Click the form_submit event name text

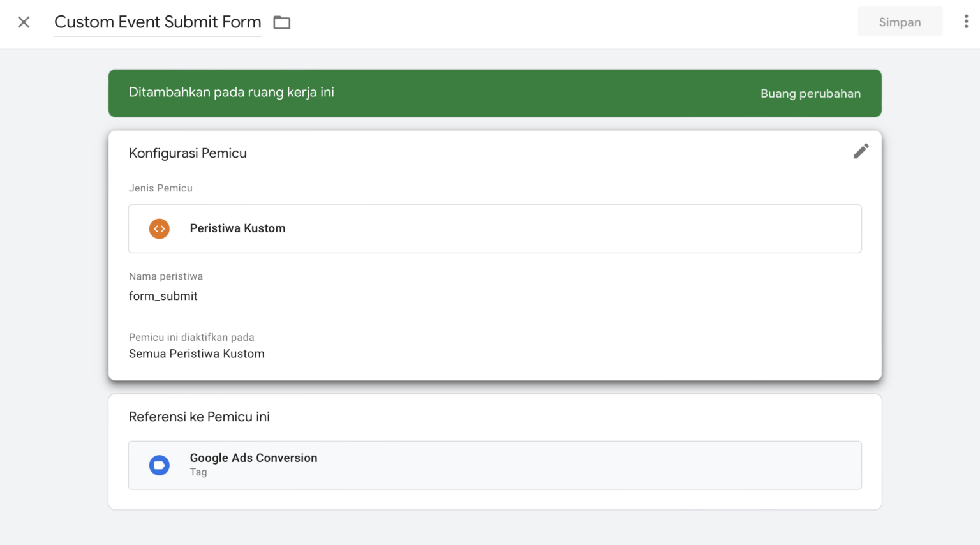point(163,296)
